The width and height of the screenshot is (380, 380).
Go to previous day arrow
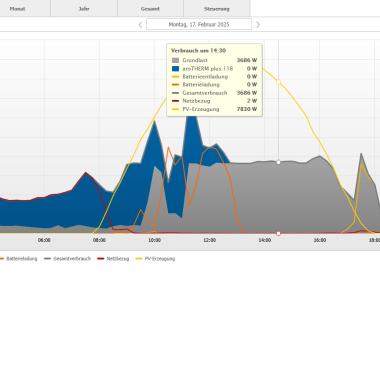(x=140, y=25)
